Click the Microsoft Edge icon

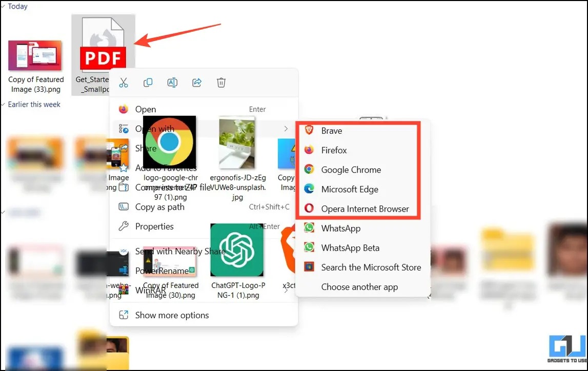click(x=309, y=189)
